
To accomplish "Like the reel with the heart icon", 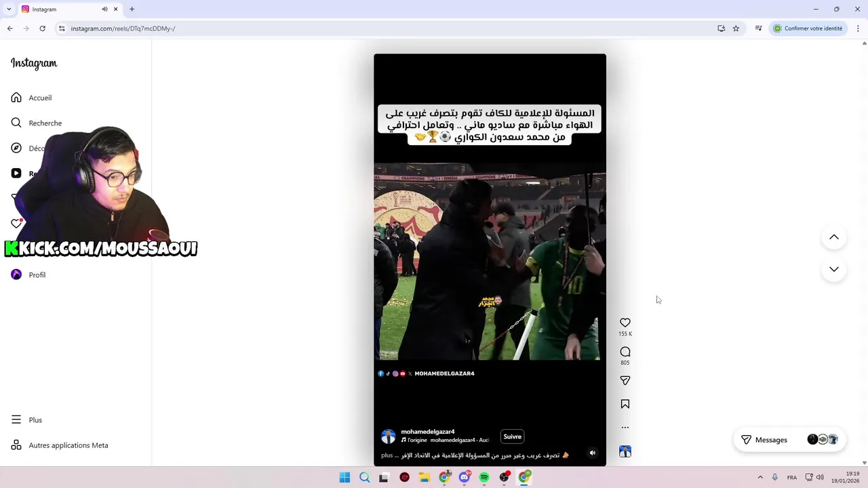I will 625,323.
